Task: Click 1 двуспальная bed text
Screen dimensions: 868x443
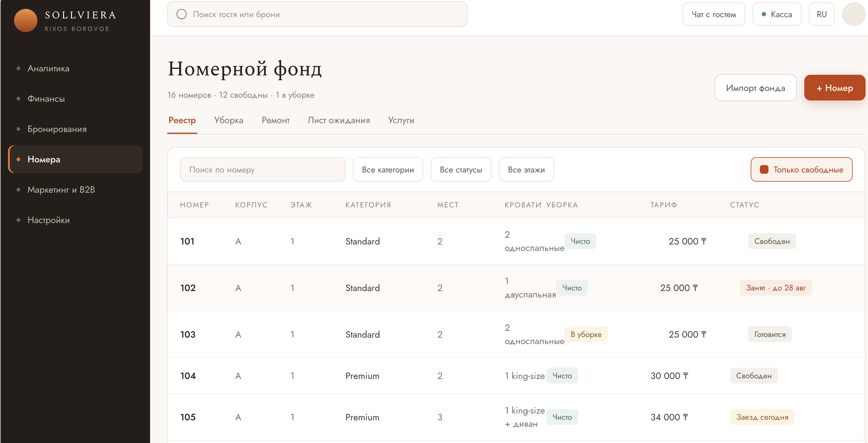Action: pyautogui.click(x=530, y=288)
